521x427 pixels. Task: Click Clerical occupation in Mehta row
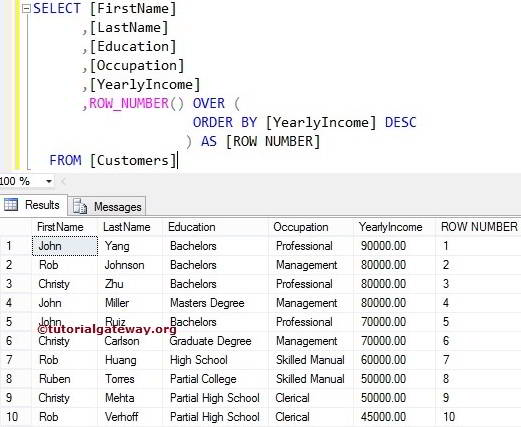pos(311,398)
